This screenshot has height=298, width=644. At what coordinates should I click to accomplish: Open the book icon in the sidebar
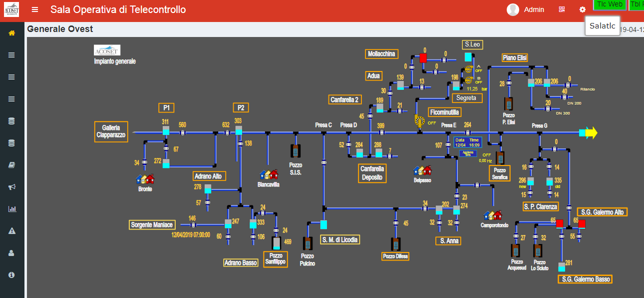[11, 165]
